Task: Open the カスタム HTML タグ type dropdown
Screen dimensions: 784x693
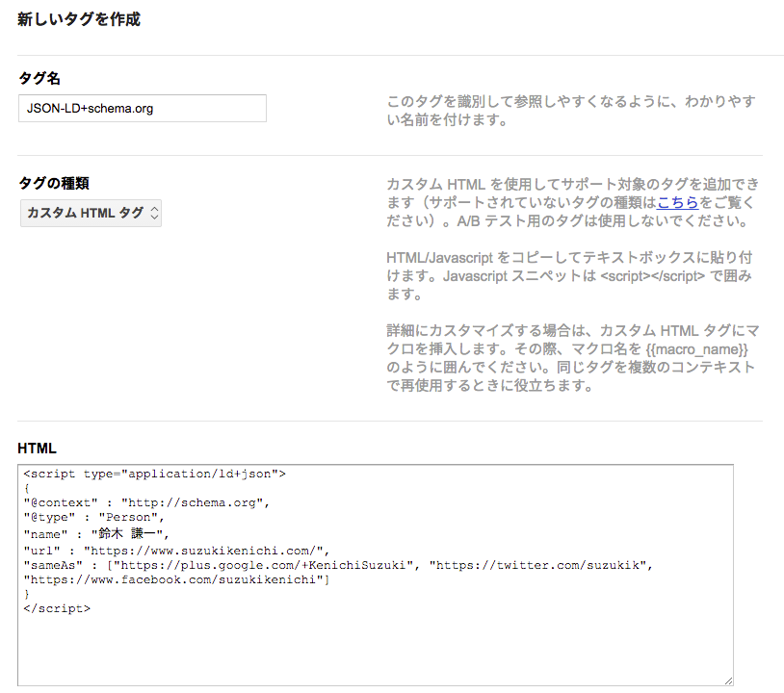Action: (x=91, y=214)
